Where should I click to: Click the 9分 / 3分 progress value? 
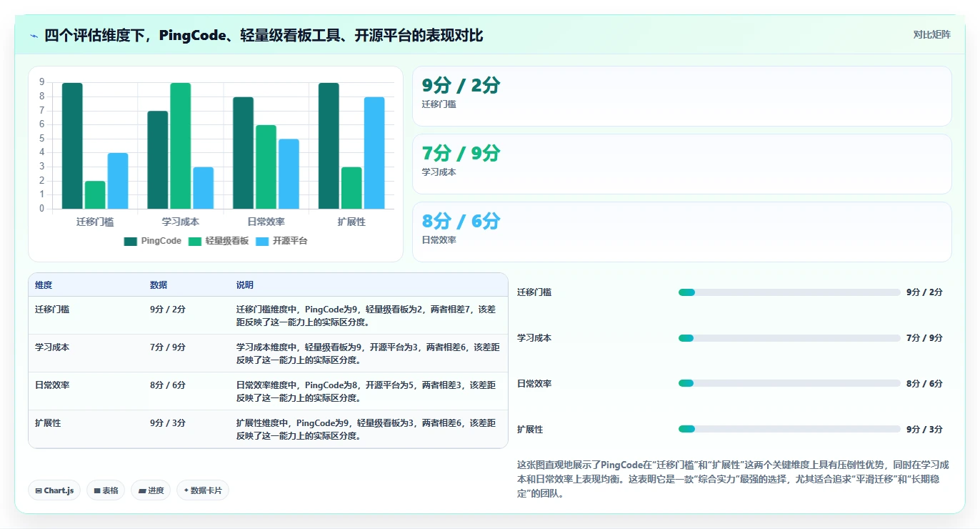coord(924,430)
